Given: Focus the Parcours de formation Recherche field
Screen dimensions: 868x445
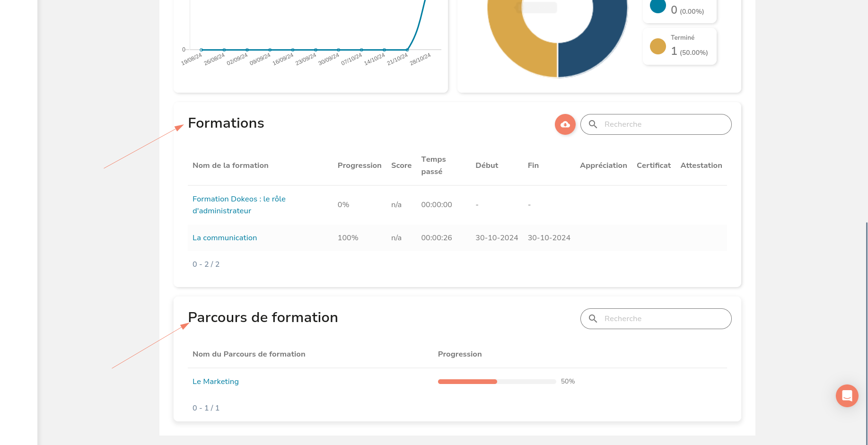Looking at the screenshot, I should point(662,319).
